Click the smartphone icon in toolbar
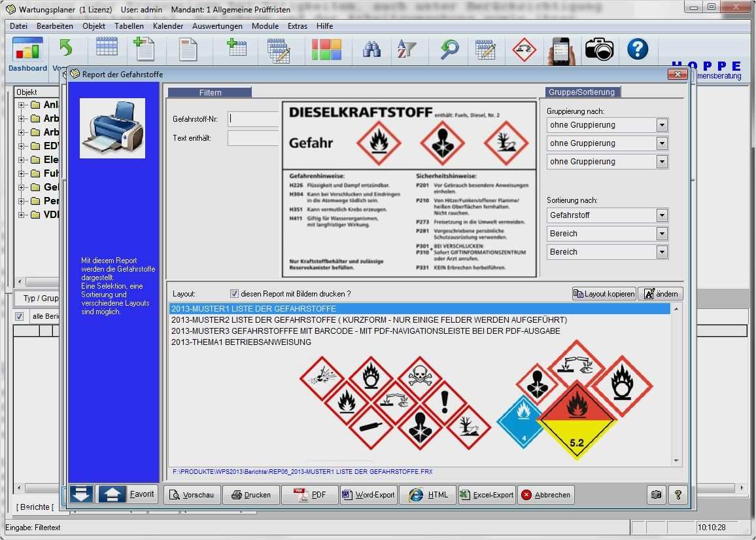Viewport: 756px width, 540px height. pyautogui.click(x=561, y=50)
